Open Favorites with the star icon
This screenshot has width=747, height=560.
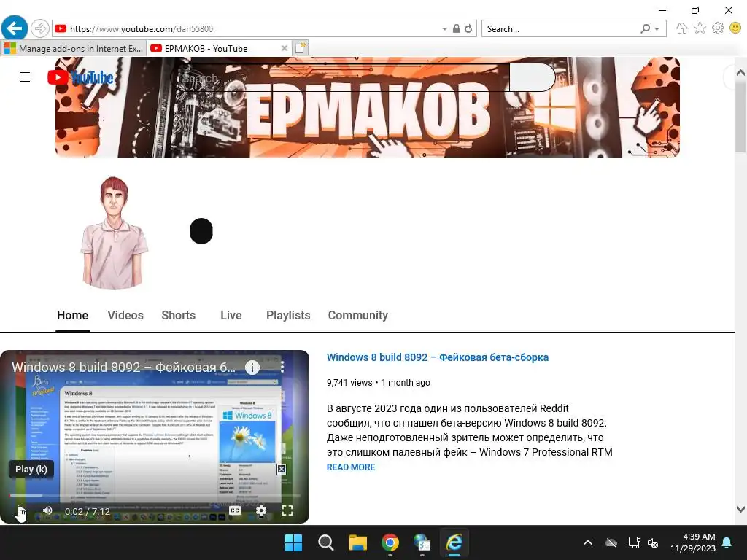coord(700,28)
